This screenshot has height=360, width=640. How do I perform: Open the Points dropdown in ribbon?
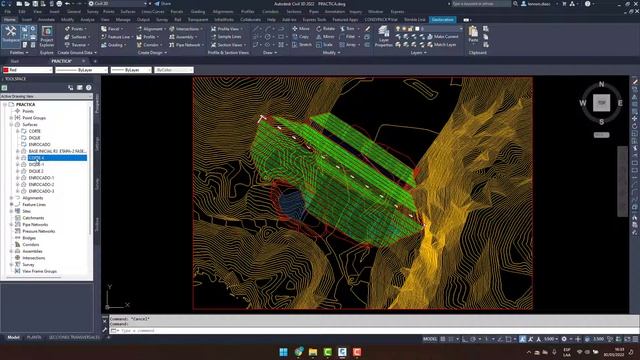pos(75,29)
